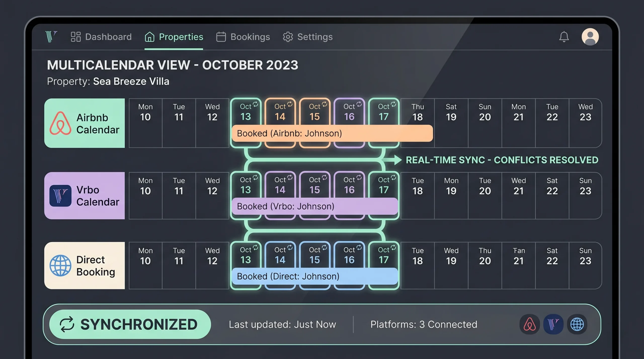Click the sync icon on Vrbo Oct 17
The width and height of the screenshot is (644, 359).
coord(393,177)
